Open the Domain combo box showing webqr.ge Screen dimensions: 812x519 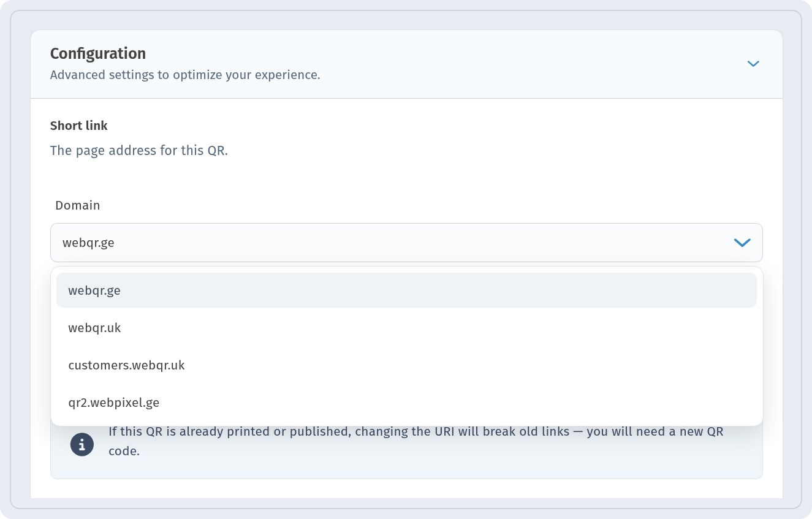coord(406,243)
